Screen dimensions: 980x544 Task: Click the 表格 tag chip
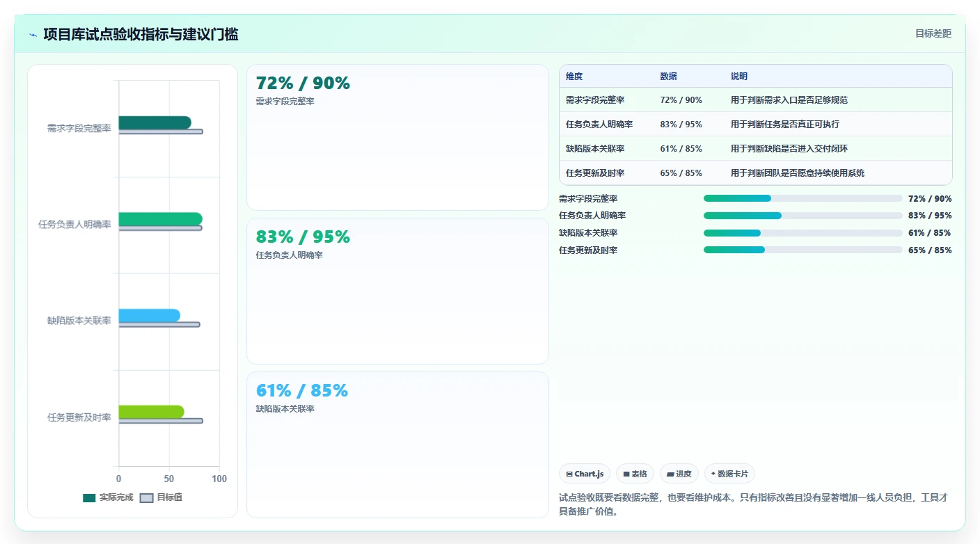coord(635,474)
